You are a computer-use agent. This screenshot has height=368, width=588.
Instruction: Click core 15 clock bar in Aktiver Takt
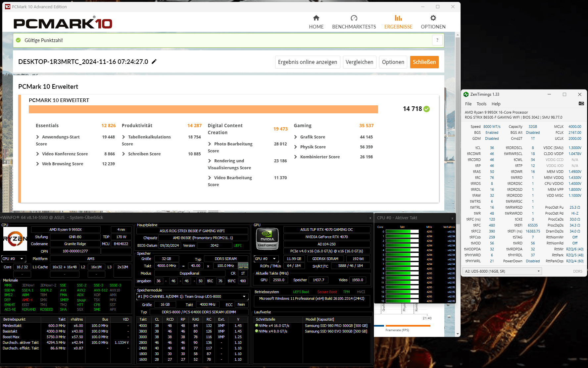402,301
